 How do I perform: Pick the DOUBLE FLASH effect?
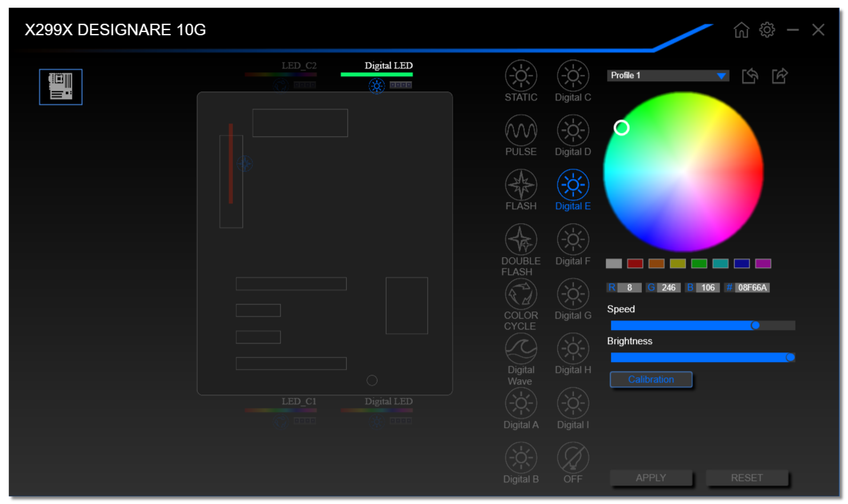pos(521,250)
